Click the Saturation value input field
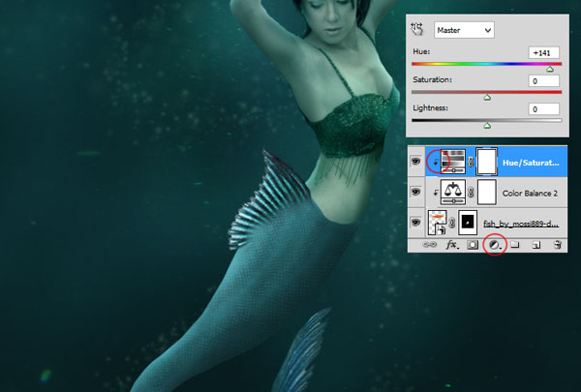This screenshot has height=392, width=581. point(543,81)
